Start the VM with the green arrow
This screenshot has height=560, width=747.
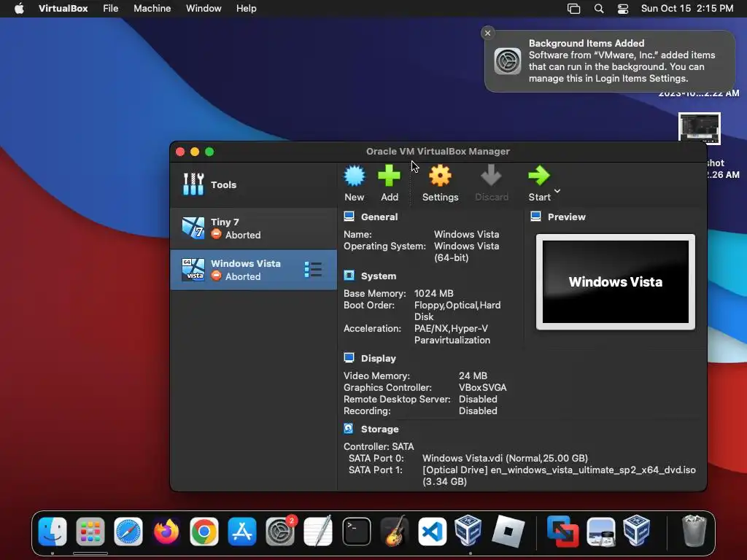tap(539, 176)
